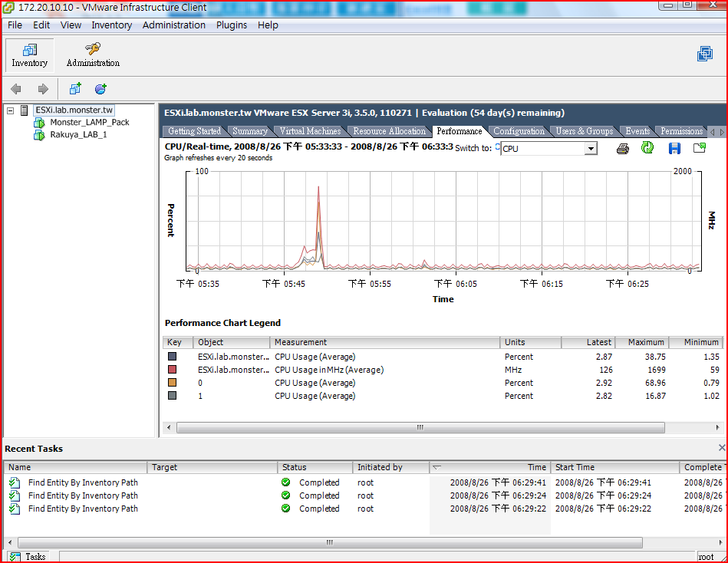Image resolution: width=728 pixels, height=563 pixels.
Task: Switch to the Events tab
Action: coord(637,131)
